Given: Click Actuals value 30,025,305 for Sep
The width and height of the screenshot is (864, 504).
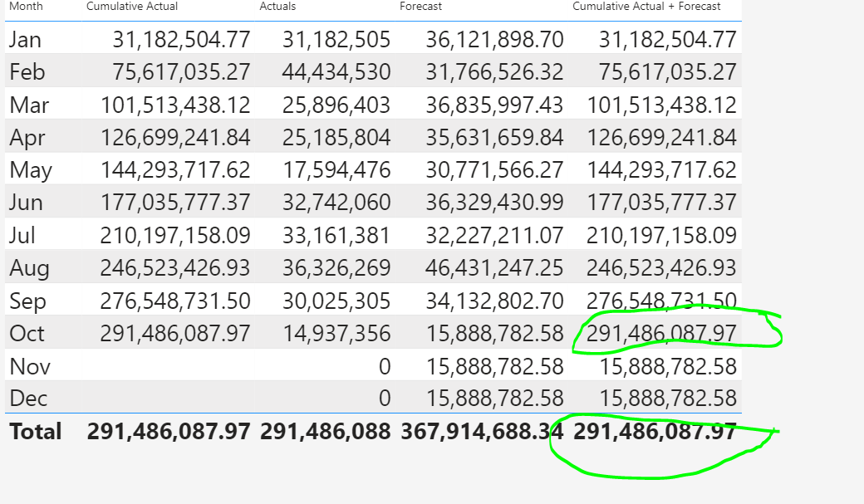Looking at the screenshot, I should 336,301.
